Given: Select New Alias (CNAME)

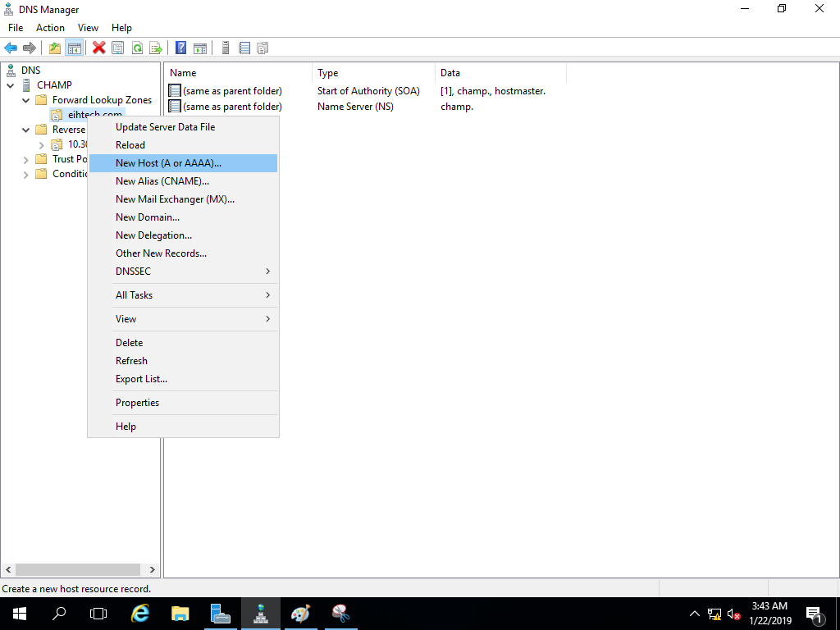Looking at the screenshot, I should (x=183, y=181).
